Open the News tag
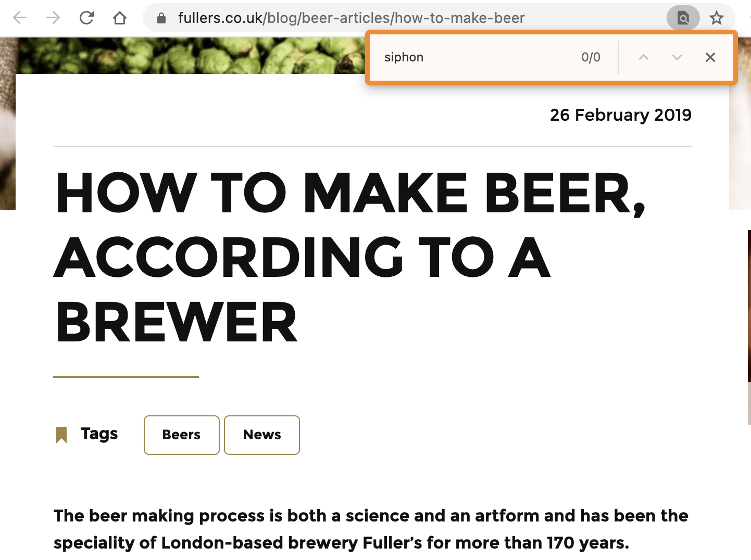The width and height of the screenshot is (751, 560). (x=262, y=435)
